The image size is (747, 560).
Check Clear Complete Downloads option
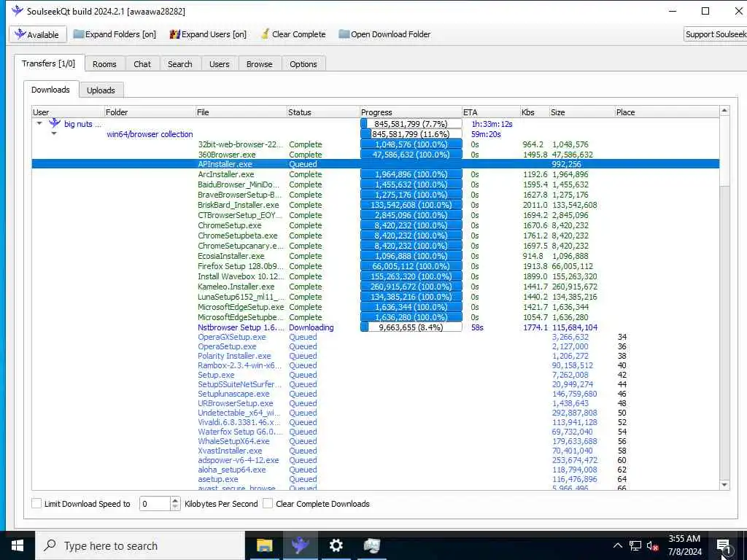pos(268,503)
